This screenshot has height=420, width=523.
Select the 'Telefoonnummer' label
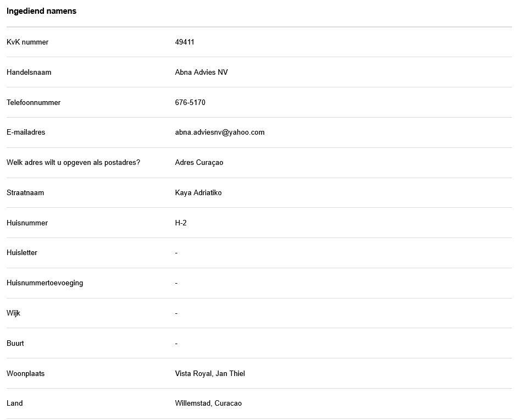pos(34,103)
